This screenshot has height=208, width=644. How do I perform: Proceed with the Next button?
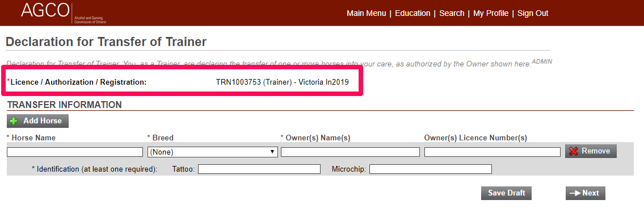tap(585, 193)
